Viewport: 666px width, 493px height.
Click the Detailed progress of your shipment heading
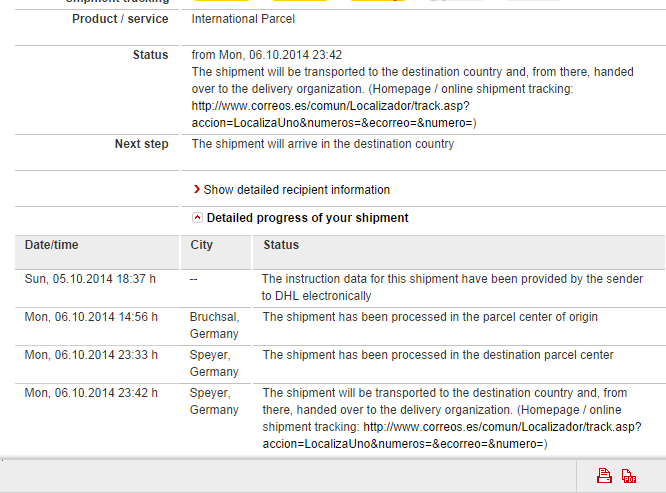coord(307,218)
